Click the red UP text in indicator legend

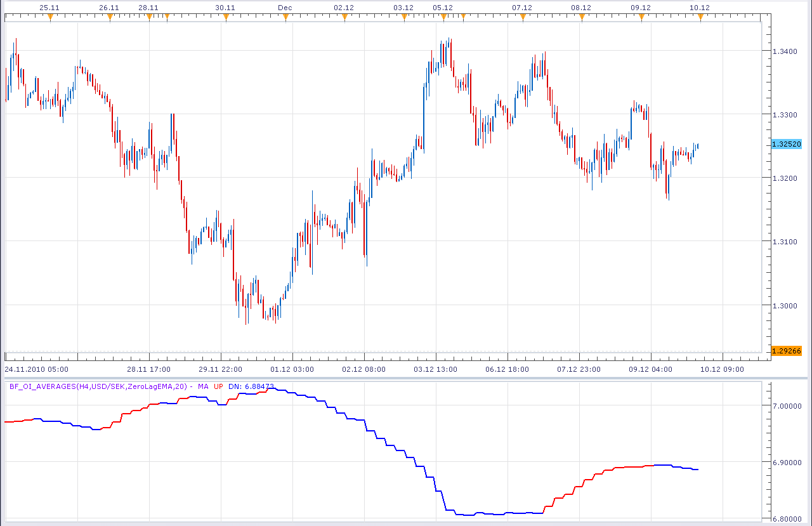click(x=218, y=386)
